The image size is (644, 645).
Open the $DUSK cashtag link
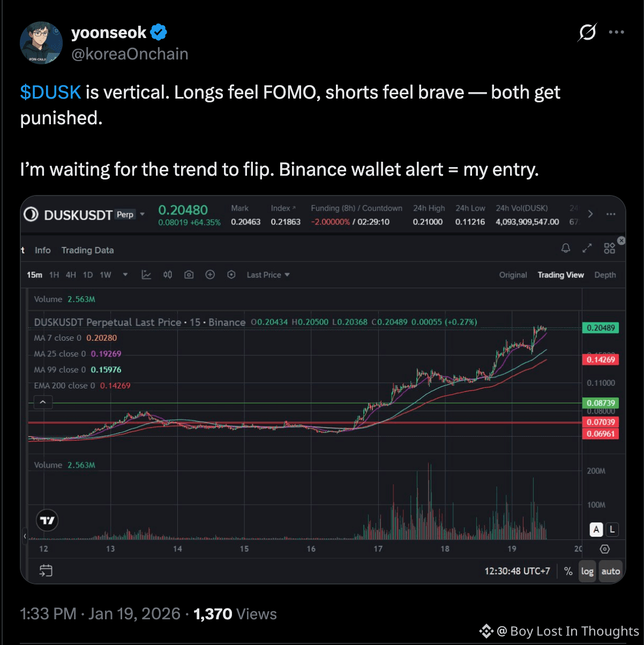click(50, 92)
